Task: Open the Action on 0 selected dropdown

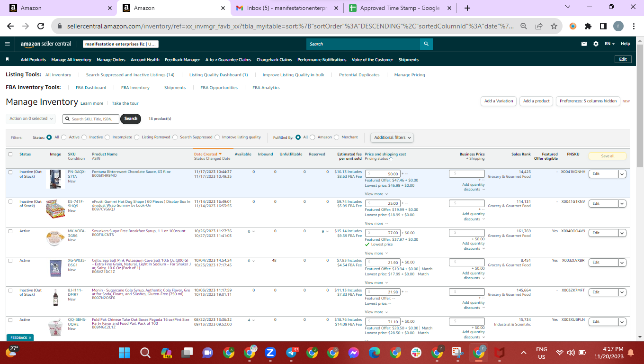Action: tap(31, 118)
